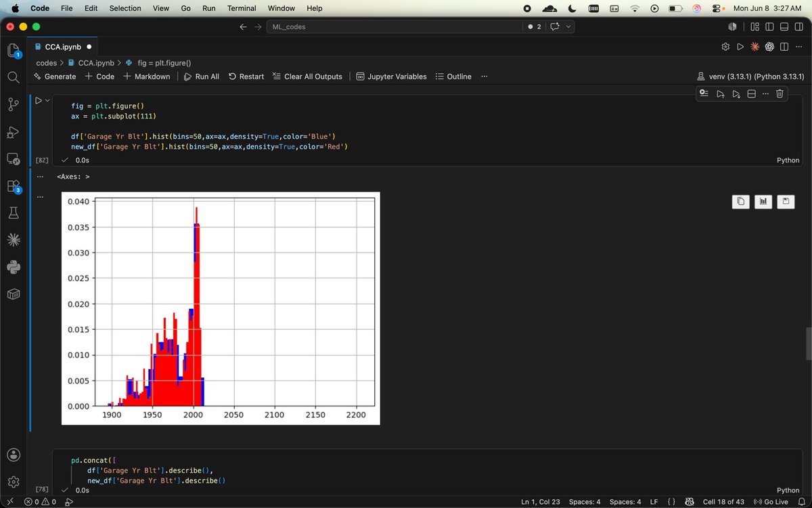Click Generate in notebook toolbar
This screenshot has height=508, width=812.
click(55, 77)
